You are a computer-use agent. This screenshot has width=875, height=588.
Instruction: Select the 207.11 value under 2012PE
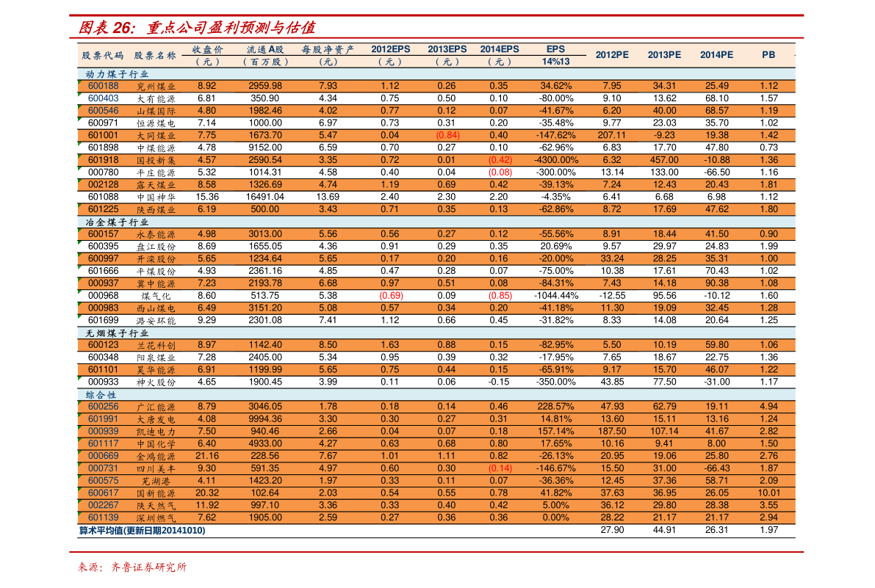click(x=612, y=135)
